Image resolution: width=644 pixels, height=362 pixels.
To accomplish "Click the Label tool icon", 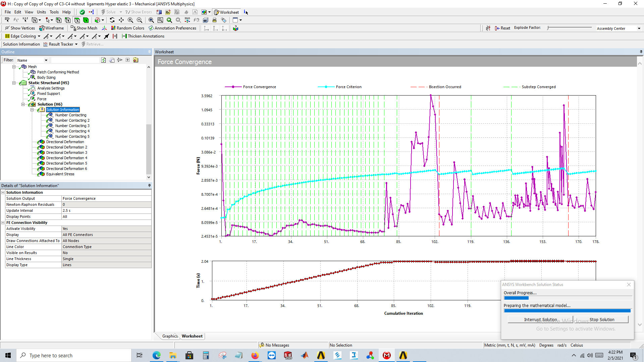I will 7,20.
